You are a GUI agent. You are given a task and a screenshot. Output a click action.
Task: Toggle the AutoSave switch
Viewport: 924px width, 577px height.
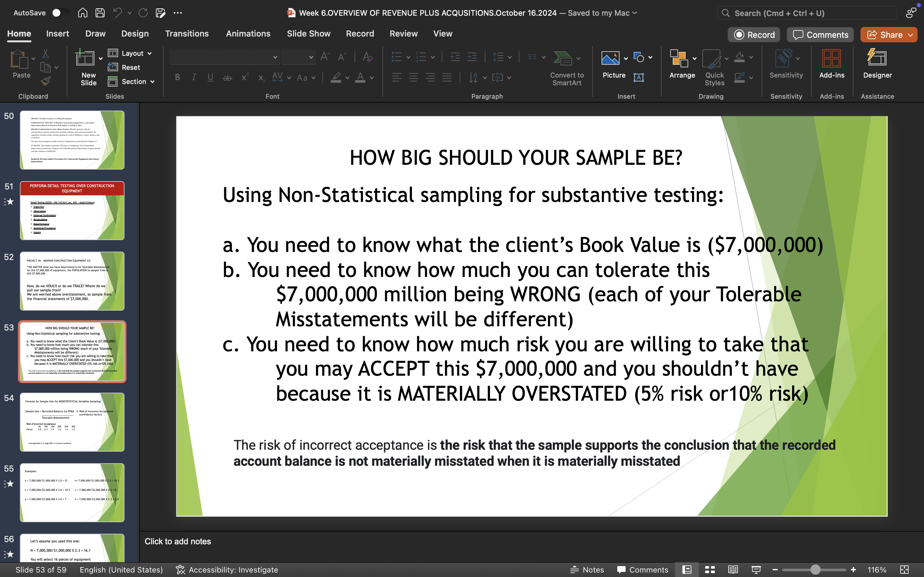coord(60,13)
